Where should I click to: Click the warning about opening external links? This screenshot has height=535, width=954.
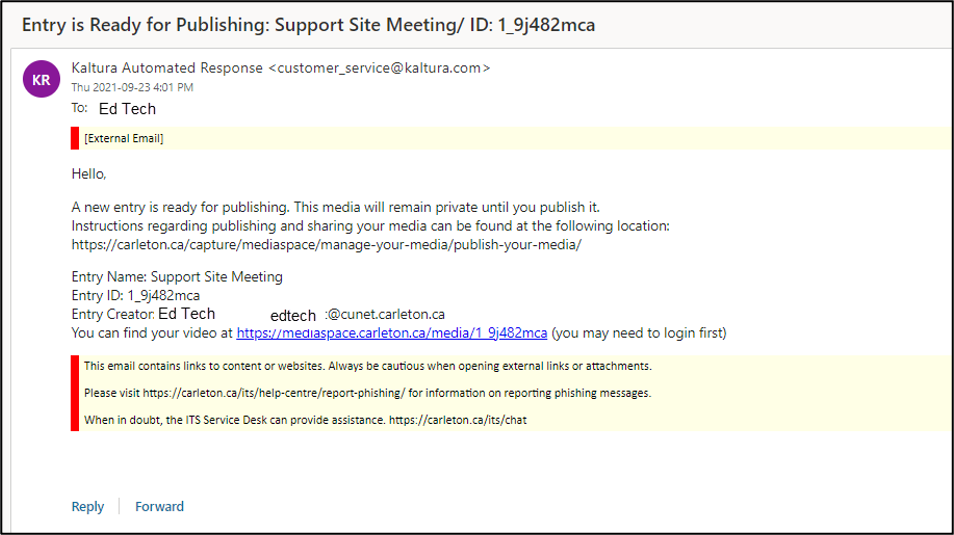click(x=368, y=366)
